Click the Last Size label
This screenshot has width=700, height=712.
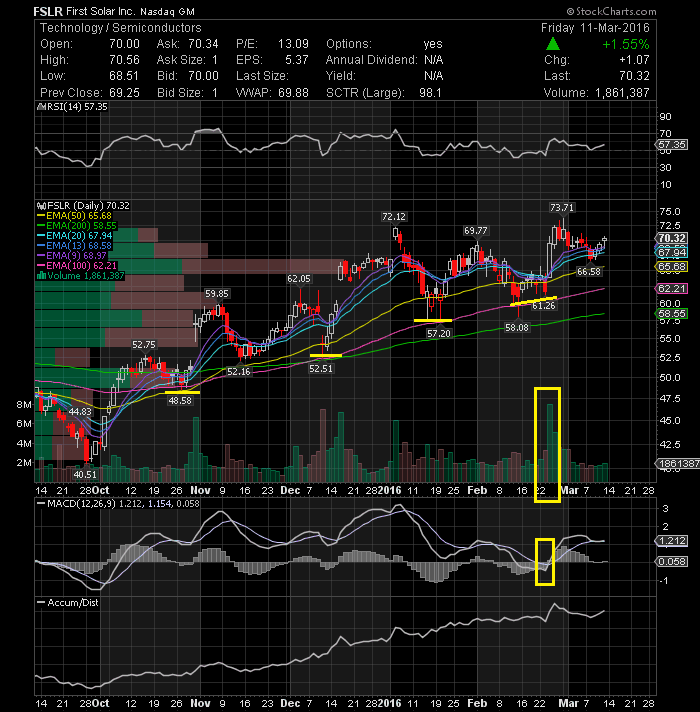(262, 76)
